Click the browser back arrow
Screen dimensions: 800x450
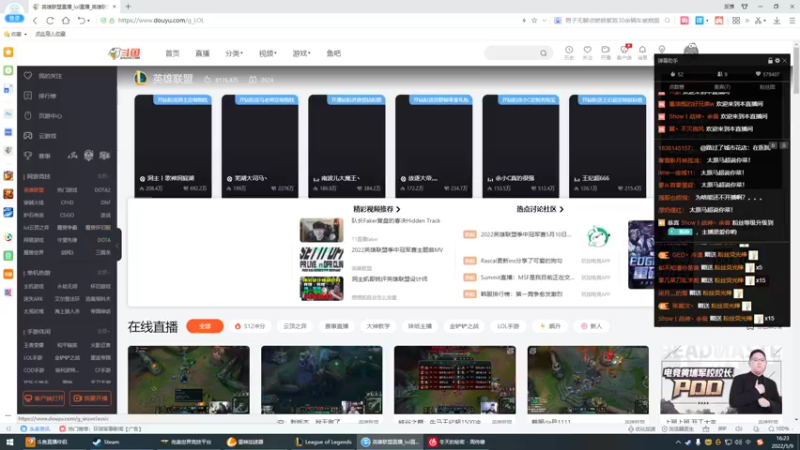[x=35, y=20]
